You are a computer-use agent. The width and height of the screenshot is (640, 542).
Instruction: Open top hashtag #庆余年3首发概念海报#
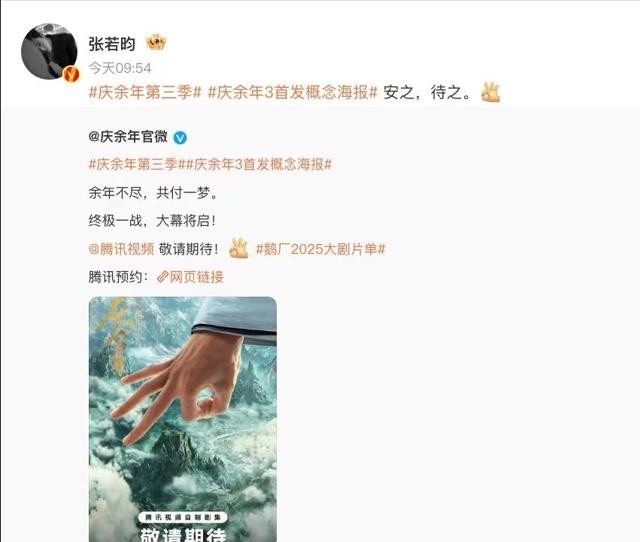293,93
